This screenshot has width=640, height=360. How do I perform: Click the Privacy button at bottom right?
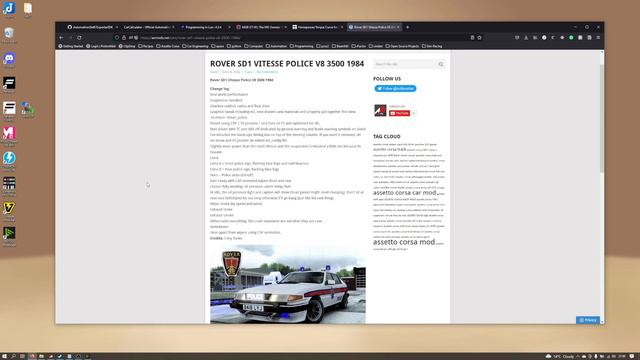pos(588,320)
